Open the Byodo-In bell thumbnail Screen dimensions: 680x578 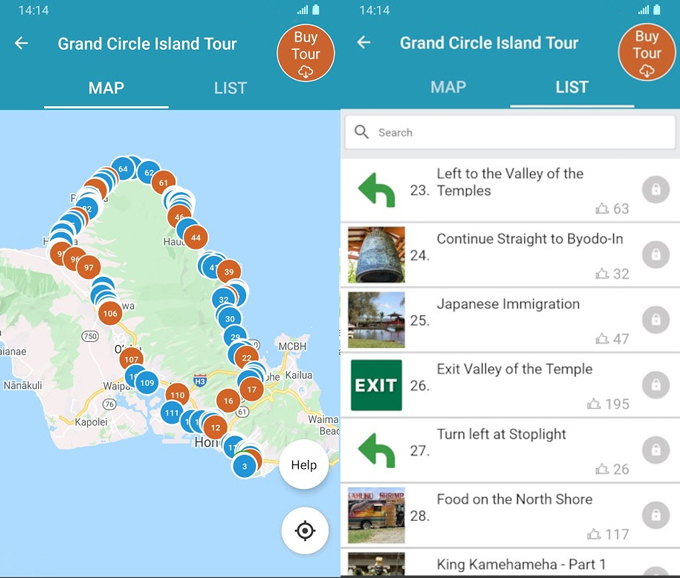point(376,255)
